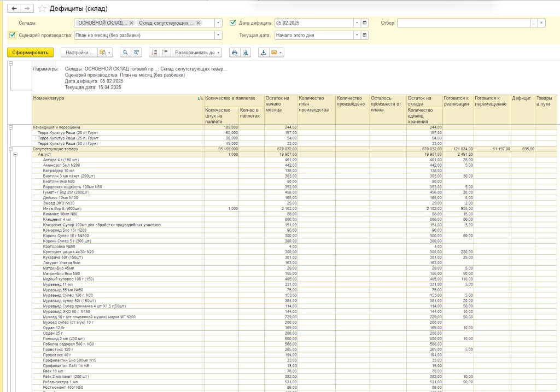
Task: Click the save report to file icon
Action: point(264,52)
